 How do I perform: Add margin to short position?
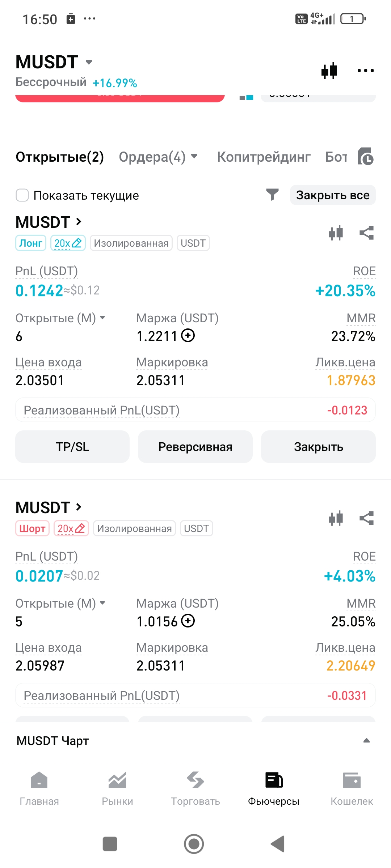(x=188, y=621)
